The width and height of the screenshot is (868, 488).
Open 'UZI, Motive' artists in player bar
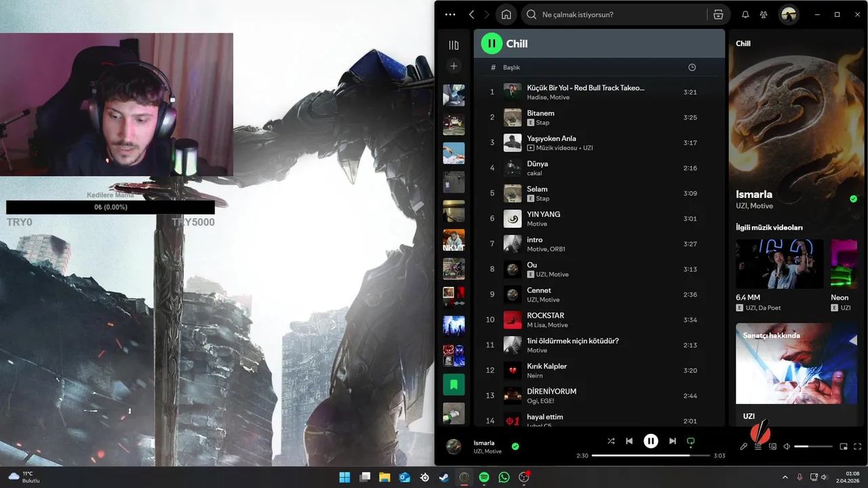pos(488,451)
